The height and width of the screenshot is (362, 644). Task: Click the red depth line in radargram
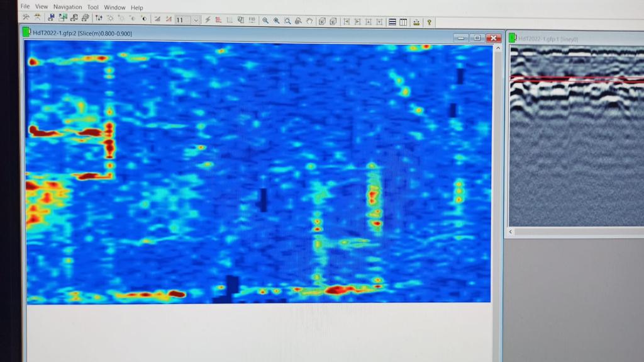pyautogui.click(x=577, y=78)
